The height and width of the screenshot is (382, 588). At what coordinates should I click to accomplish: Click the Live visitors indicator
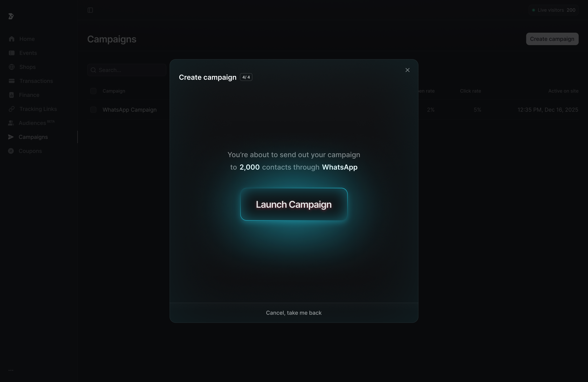point(554,10)
